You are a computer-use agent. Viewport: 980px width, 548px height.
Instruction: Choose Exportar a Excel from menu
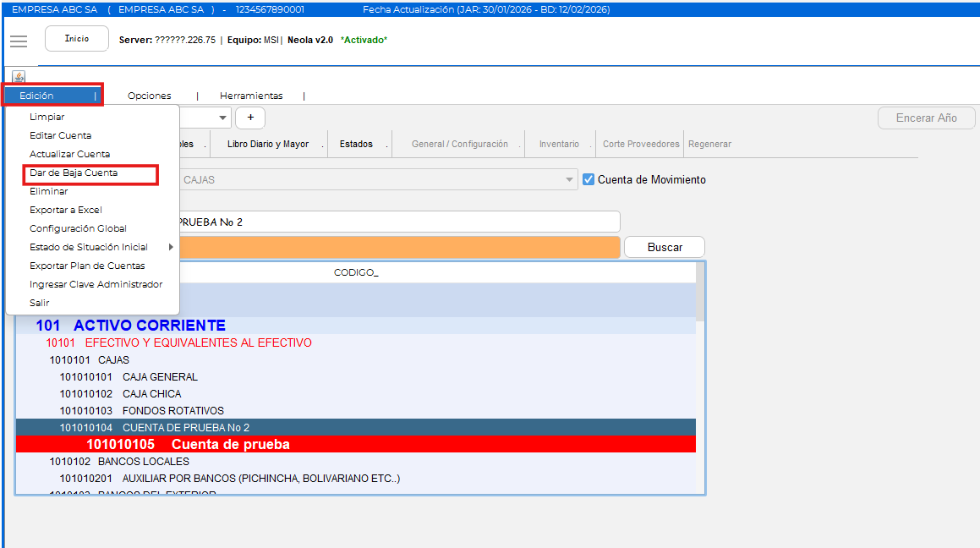(66, 210)
